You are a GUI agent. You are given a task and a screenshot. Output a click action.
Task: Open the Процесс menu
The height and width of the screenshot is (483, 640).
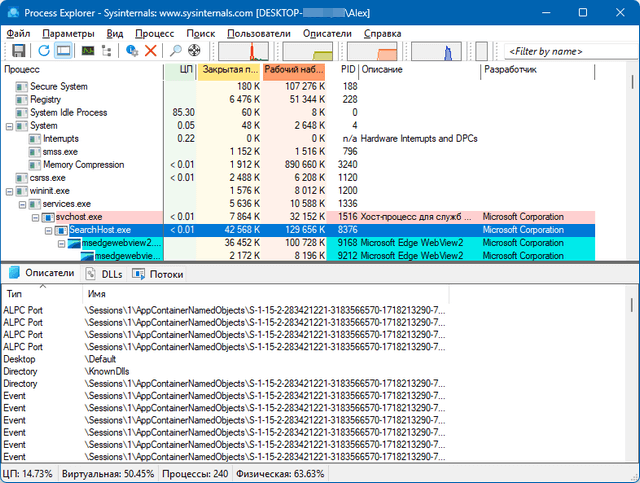(155, 33)
